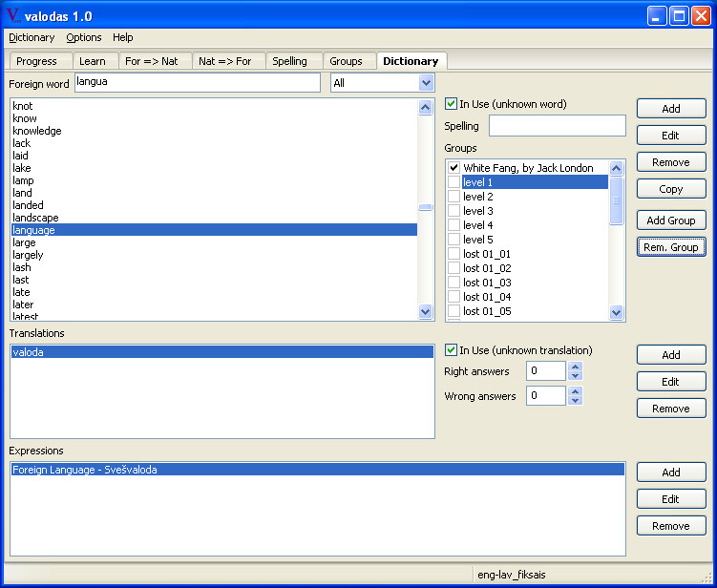This screenshot has height=588, width=717.
Task: Decrease Wrong answers with down arrow
Action: pyautogui.click(x=576, y=401)
